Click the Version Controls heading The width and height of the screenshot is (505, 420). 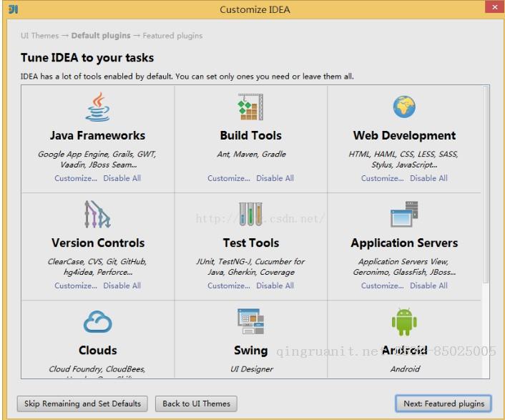98,243
